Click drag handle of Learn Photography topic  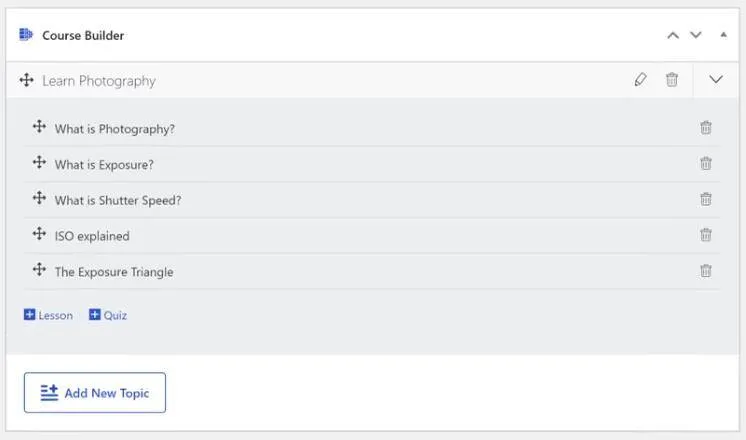tap(27, 80)
